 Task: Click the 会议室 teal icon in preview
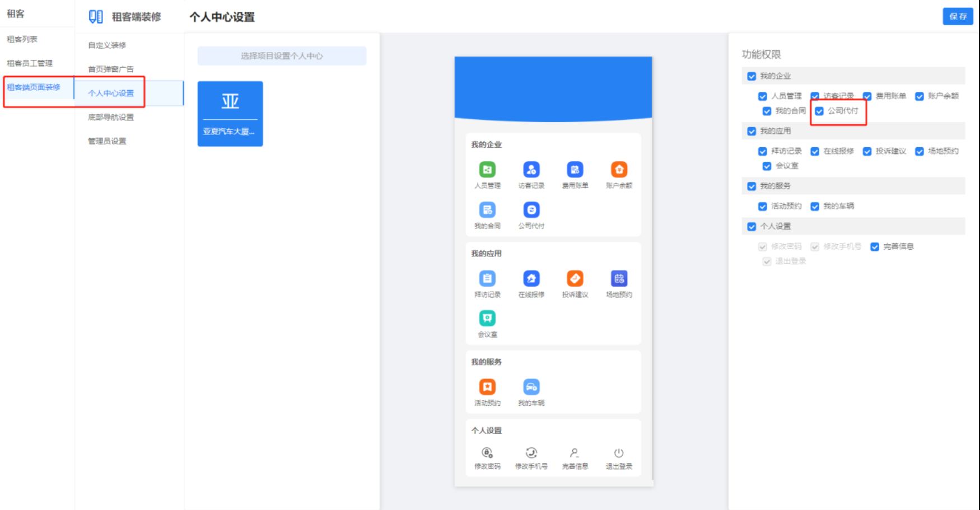[487, 319]
